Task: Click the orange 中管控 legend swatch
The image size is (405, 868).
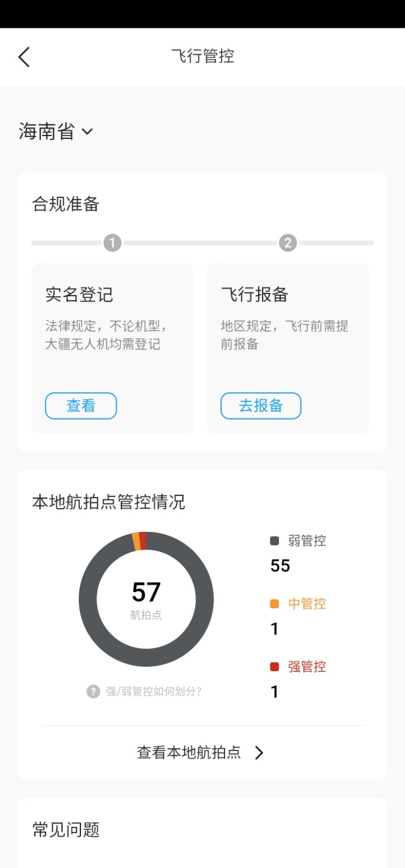Action: point(274,604)
